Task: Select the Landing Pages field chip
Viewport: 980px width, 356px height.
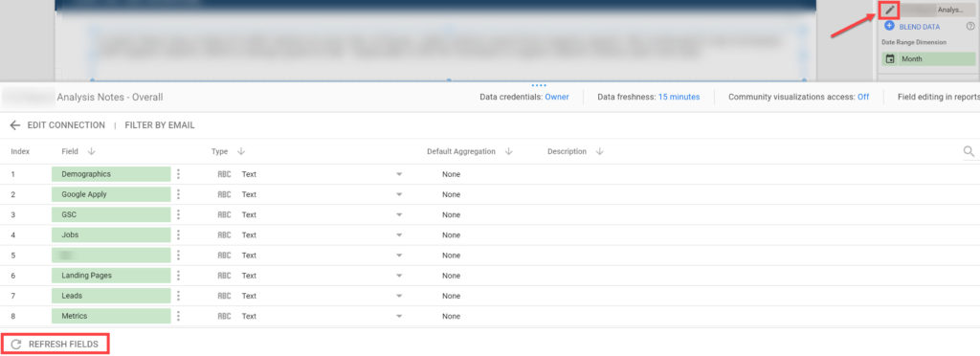Action: pos(111,276)
